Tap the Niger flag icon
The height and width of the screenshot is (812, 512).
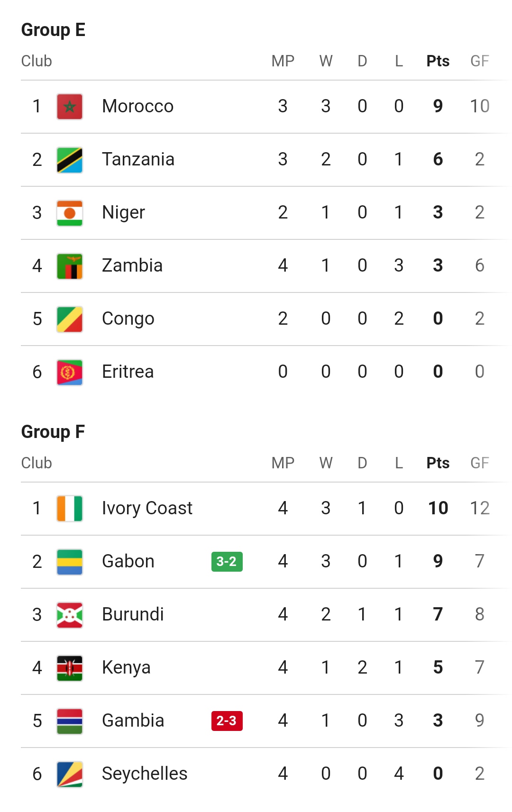pos(70,213)
